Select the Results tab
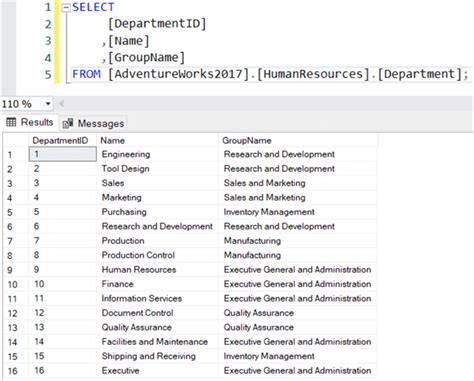Image resolution: width=474 pixels, height=381 pixels. click(x=30, y=122)
